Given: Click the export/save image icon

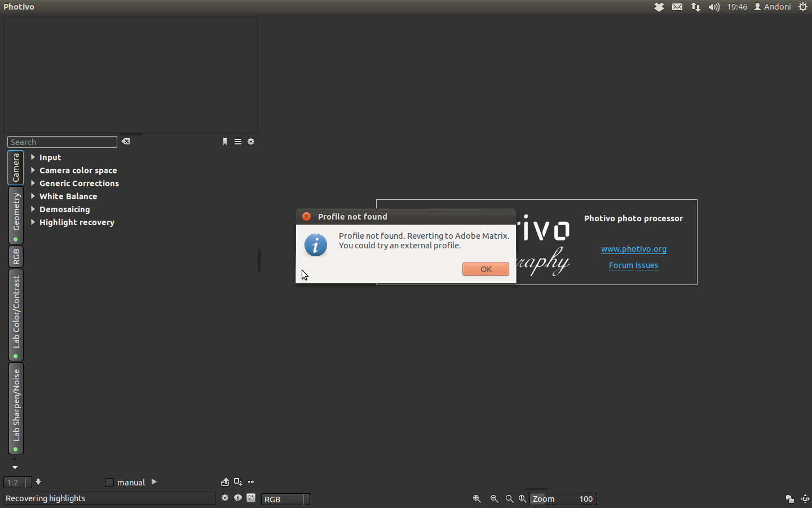Looking at the screenshot, I should coord(225,482).
